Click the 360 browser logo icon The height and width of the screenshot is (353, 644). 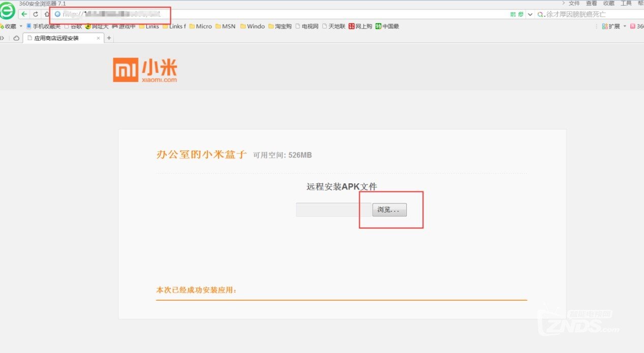coord(7,11)
